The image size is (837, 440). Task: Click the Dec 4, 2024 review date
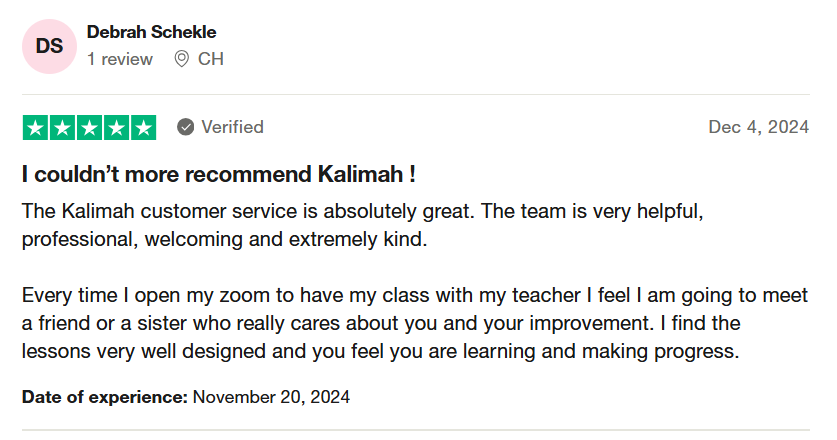click(x=759, y=127)
